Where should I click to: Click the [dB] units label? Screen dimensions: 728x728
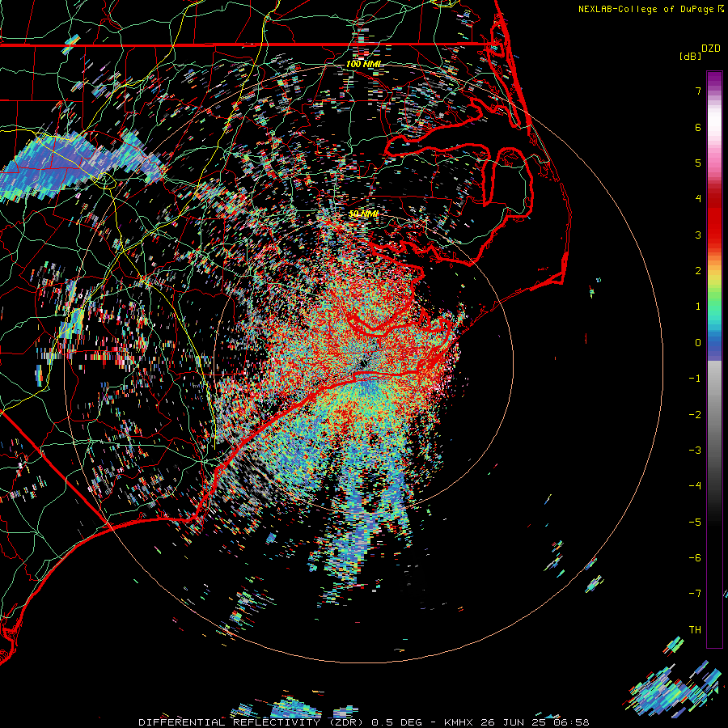pyautogui.click(x=690, y=56)
